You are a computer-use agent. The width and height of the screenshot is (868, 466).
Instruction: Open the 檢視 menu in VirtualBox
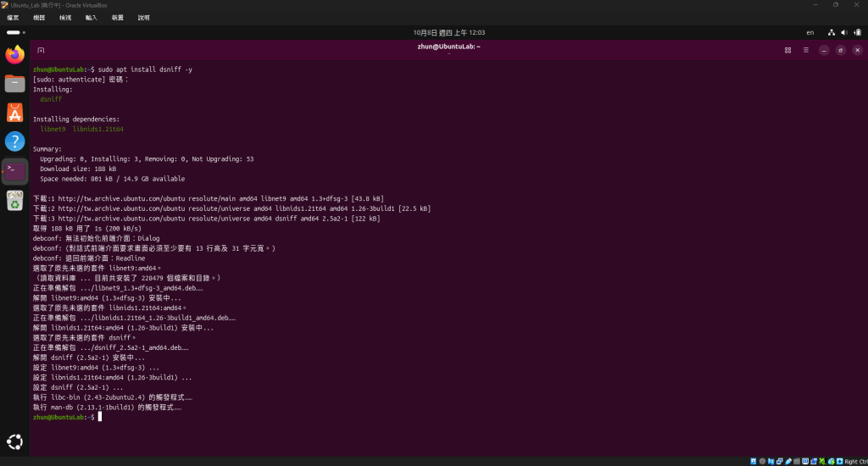coord(65,18)
